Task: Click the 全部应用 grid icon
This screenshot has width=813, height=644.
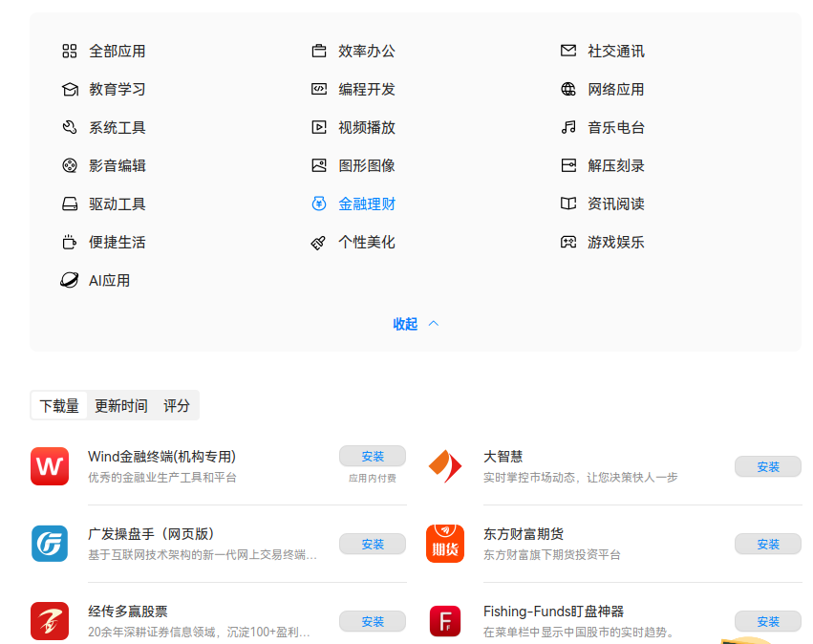Action: point(70,51)
